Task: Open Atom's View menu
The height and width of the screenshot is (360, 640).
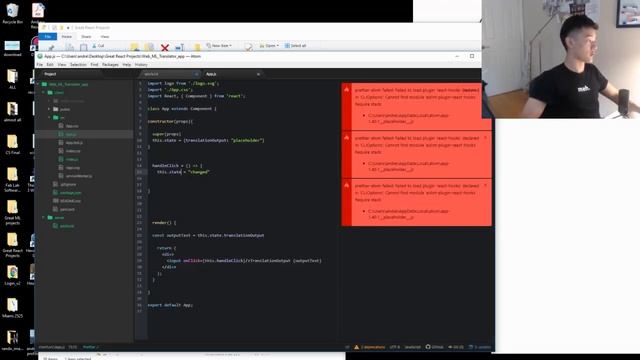Action: [x=62, y=64]
